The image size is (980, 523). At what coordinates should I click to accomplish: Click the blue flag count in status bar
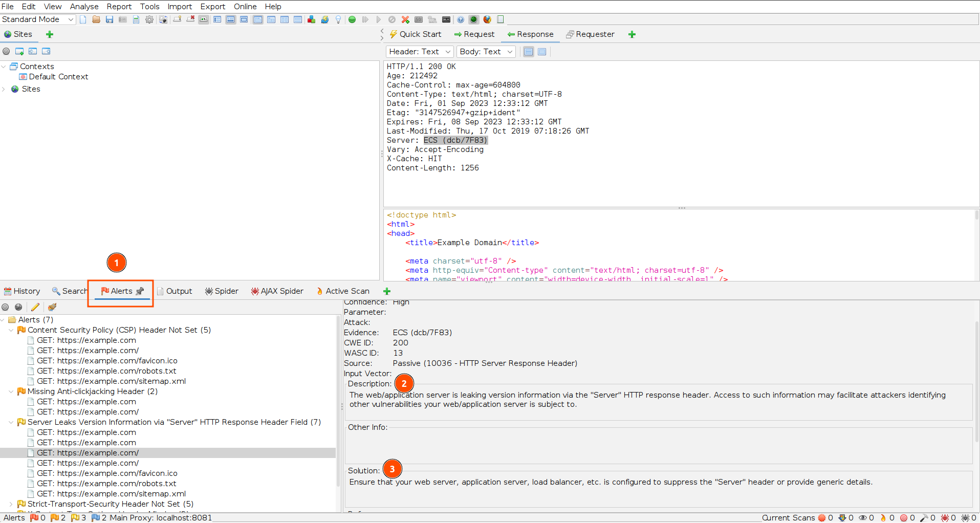(x=99, y=518)
